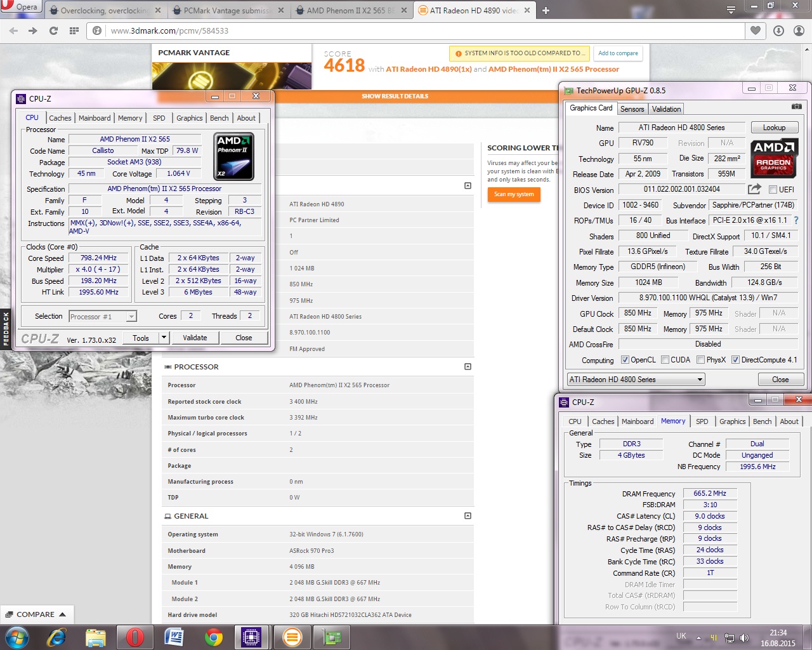Open the Validation tab in GPU-Z
The width and height of the screenshot is (812, 650).
click(x=666, y=109)
